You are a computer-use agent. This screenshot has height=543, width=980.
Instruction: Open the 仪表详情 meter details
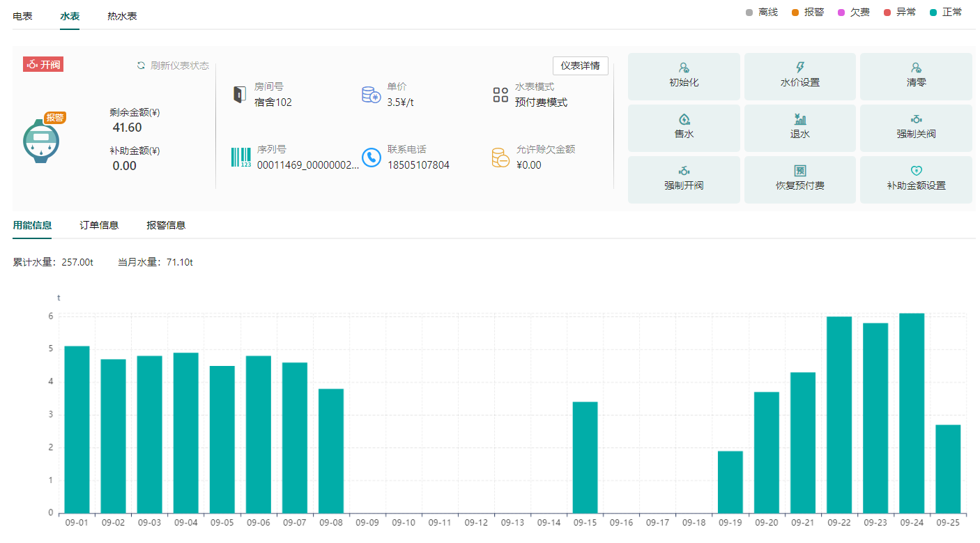[x=580, y=66]
